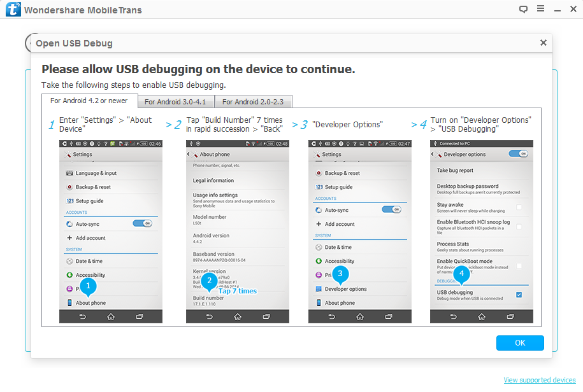Click the blue step 3 marker on Developer options

(340, 274)
